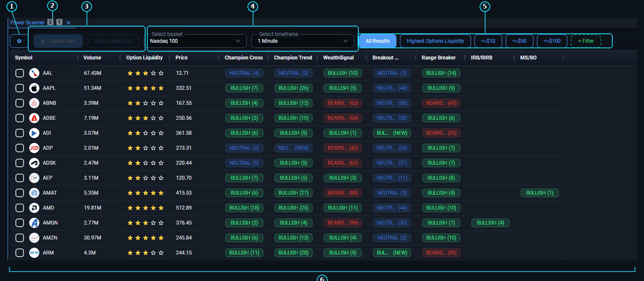Tick the ADBE row checkbox
This screenshot has width=644, height=281.
(20, 118)
